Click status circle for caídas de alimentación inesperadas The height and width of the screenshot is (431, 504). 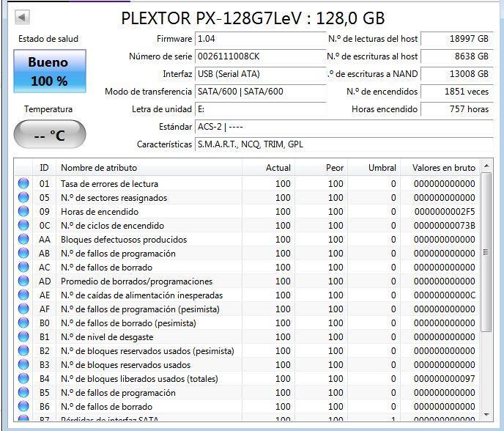click(x=23, y=295)
